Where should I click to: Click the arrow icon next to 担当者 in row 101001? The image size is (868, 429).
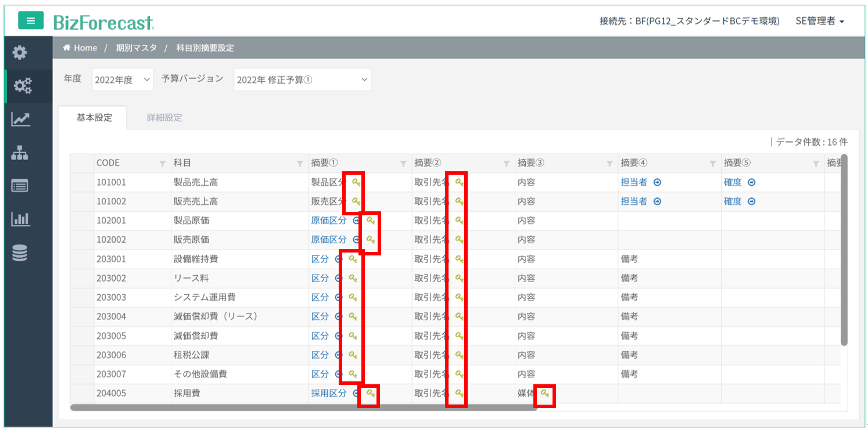click(657, 182)
